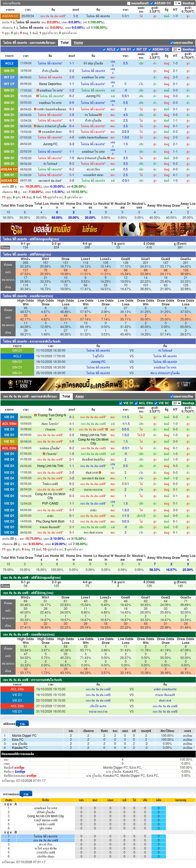
Task: Open the 0-3 score dated 20/09/26
Action: 71,417
